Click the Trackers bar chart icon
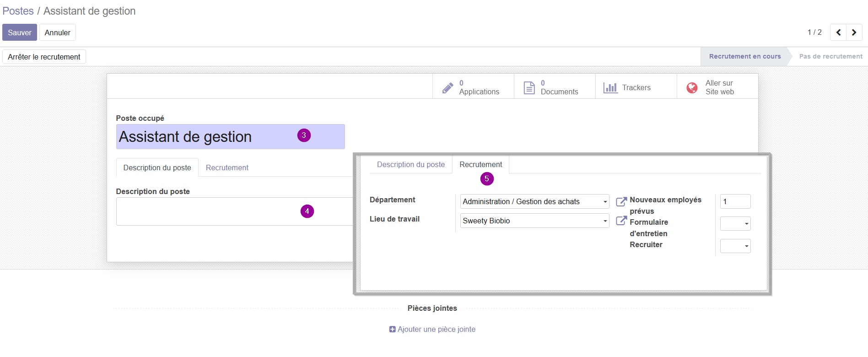This screenshot has height=357, width=868. click(610, 87)
